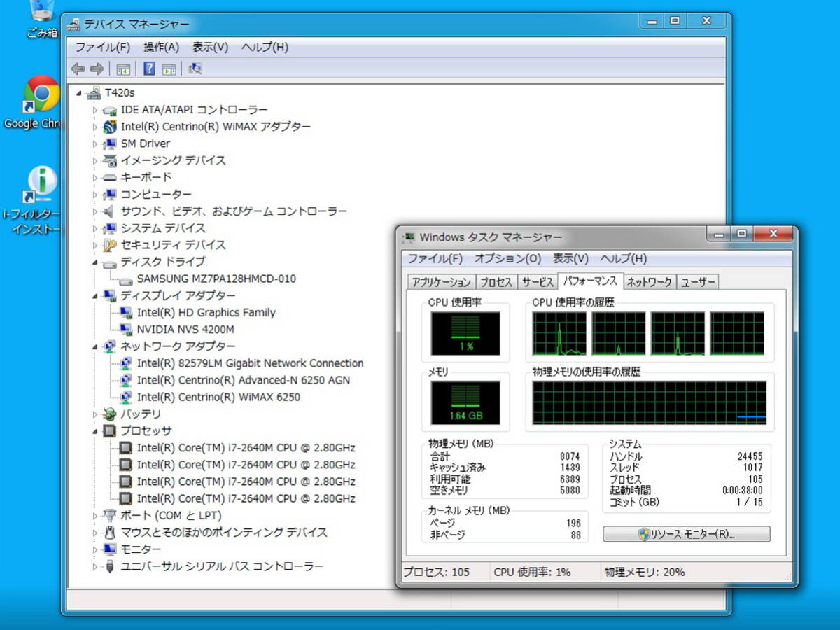The height and width of the screenshot is (630, 840).
Task: Expand the キーボード device category
Action: coord(96,178)
